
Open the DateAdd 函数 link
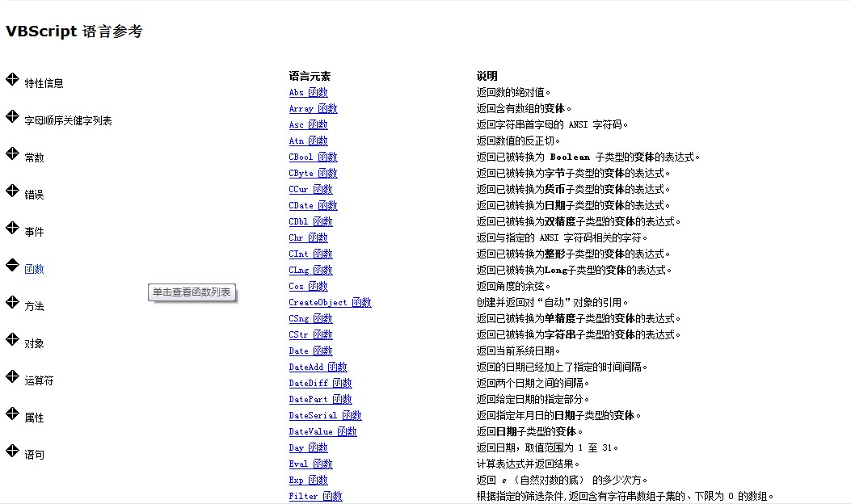pos(318,367)
